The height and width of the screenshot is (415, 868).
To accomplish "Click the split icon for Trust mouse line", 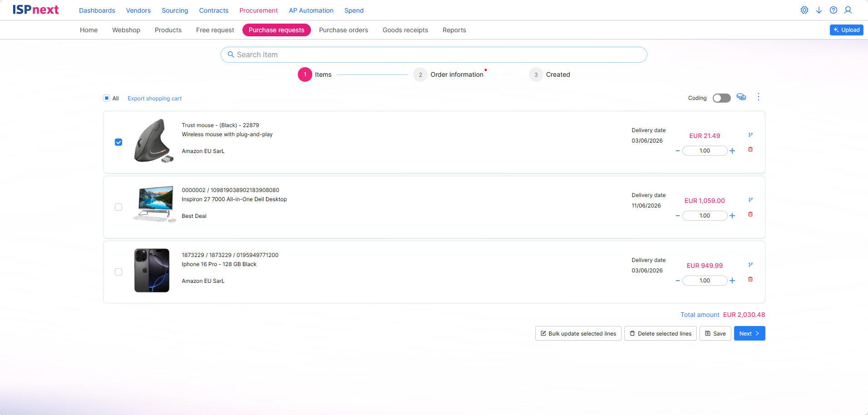I will click(750, 135).
